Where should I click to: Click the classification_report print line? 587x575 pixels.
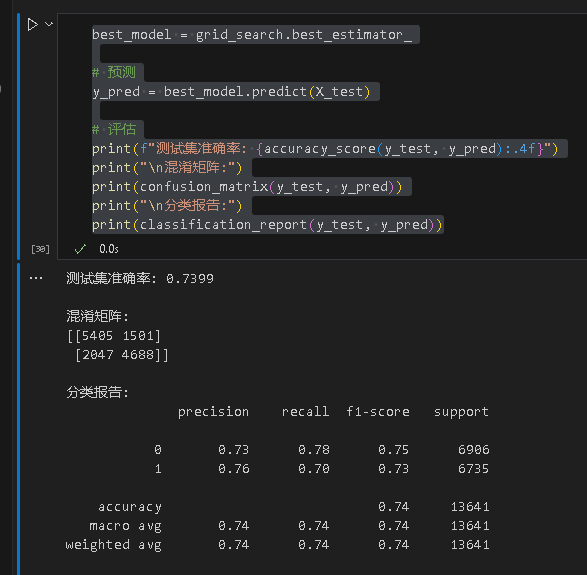tap(267, 225)
